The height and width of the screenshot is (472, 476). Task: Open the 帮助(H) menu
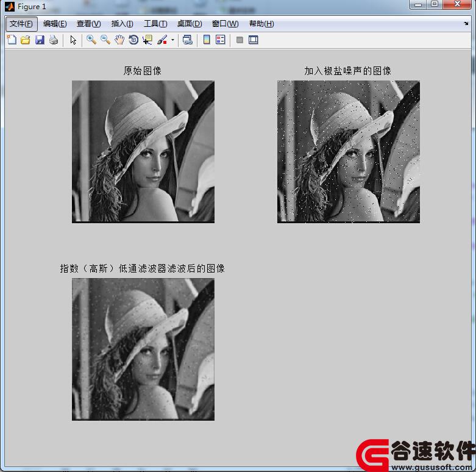click(x=261, y=24)
